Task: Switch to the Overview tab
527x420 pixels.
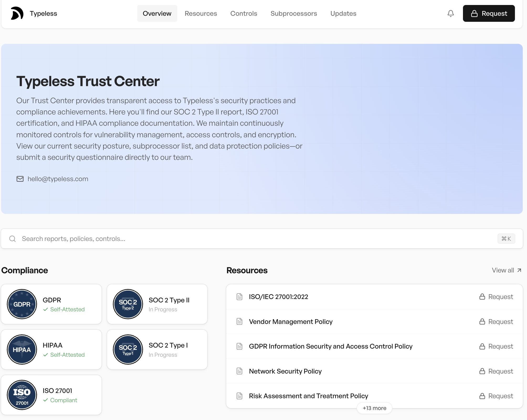Action: 157,13
